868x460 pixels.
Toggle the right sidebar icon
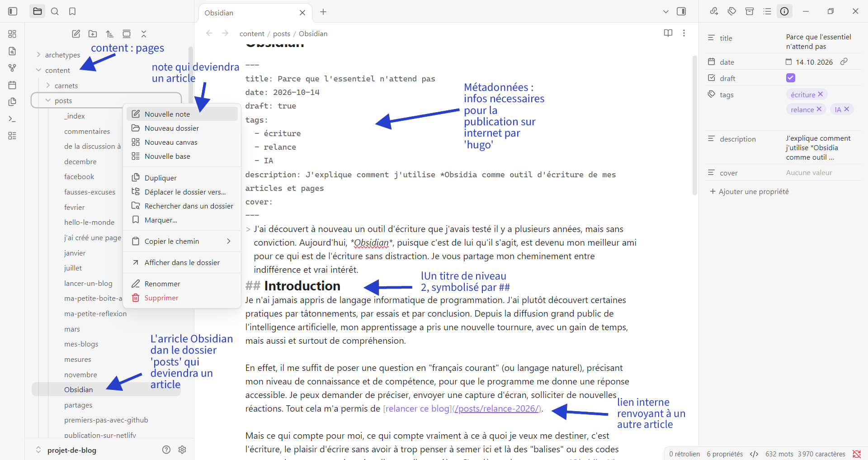pyautogui.click(x=681, y=11)
